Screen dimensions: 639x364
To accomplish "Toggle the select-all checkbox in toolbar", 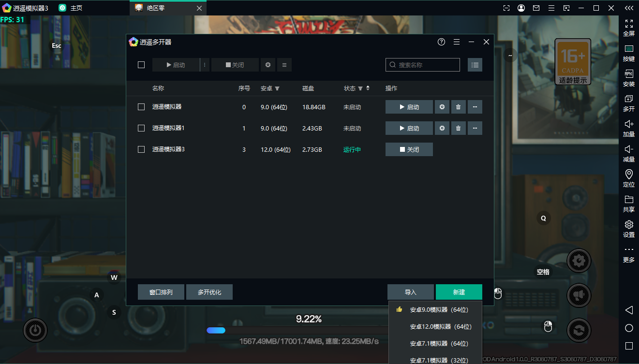I will tap(141, 65).
